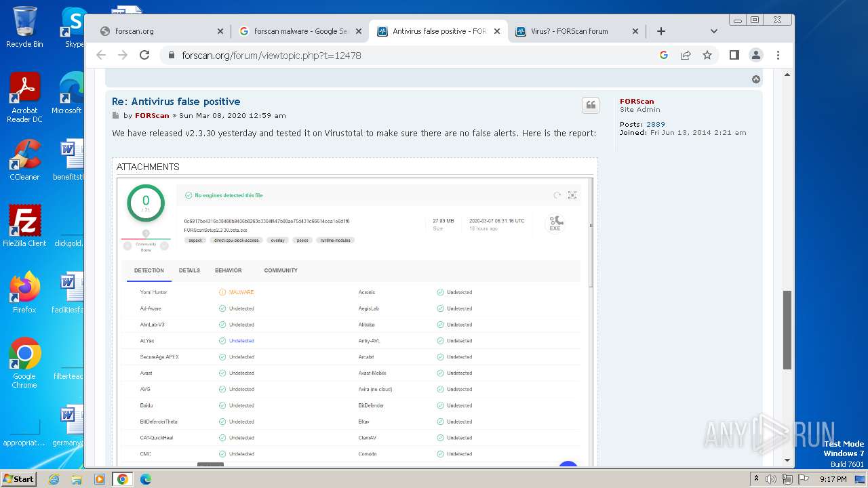Viewport: 868px width, 488px height.
Task: Click the 'Sun Mar 08, 2020 12:59 am' timestamp
Action: tap(233, 115)
